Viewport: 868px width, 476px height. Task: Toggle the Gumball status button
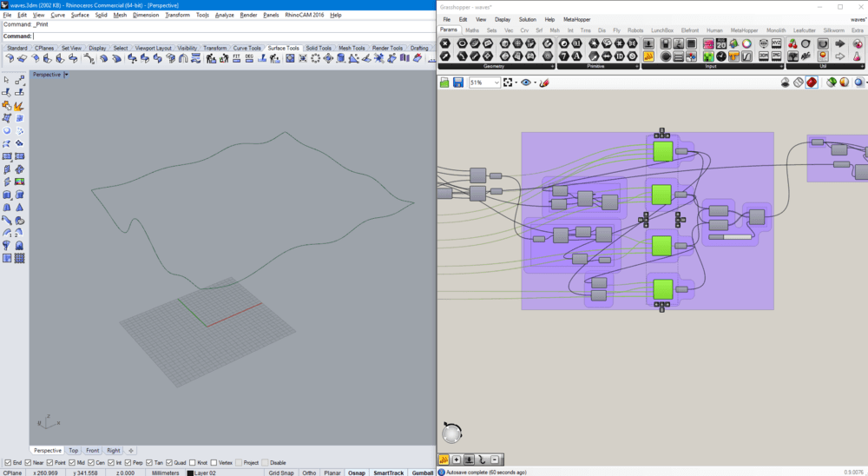point(423,473)
